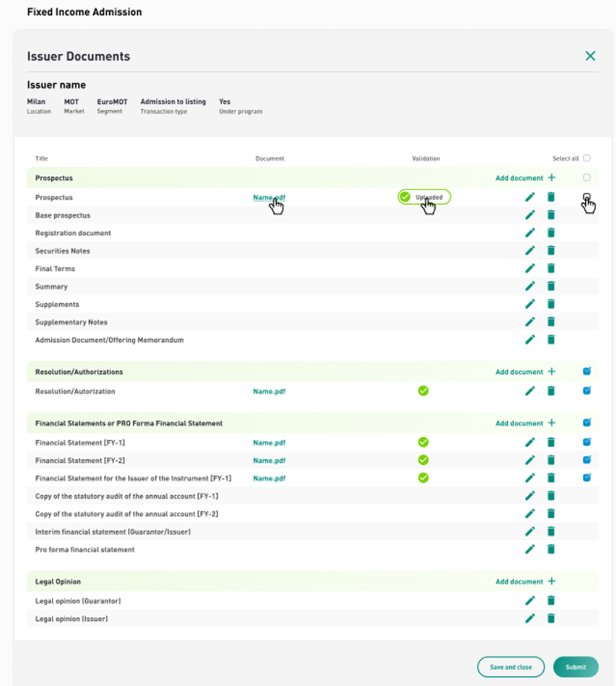Edit Copy of statutory audit [FY-1] row
Screen dimensions: 616x686
click(530, 496)
